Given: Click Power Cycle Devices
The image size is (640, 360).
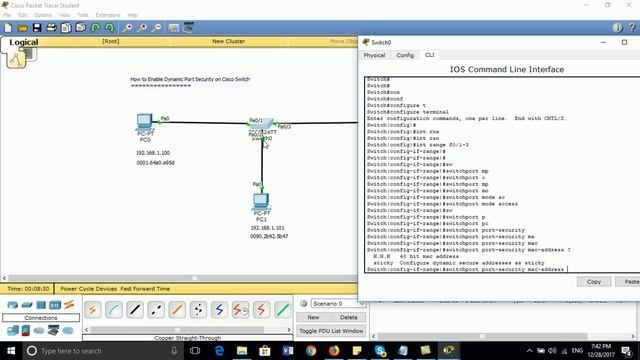Looking at the screenshot, I should tap(89, 289).
